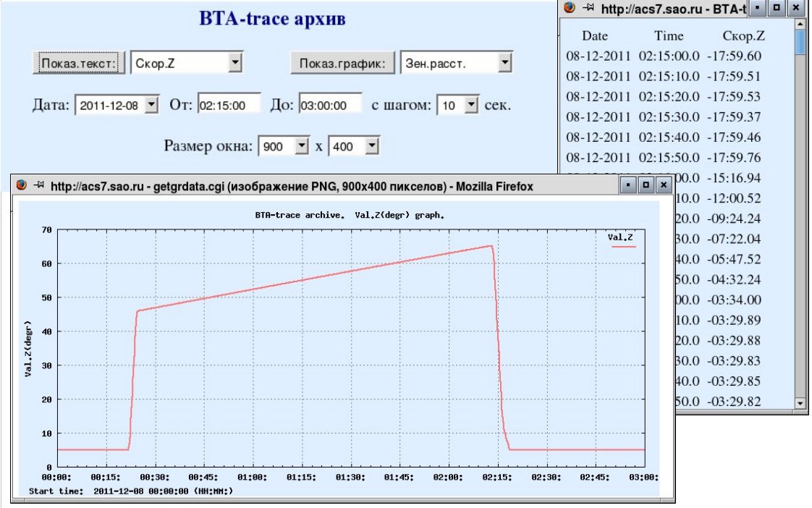This screenshot has width=812, height=508.
Task: Minimize the getgrdata.cgi graph window
Action: pos(628,185)
